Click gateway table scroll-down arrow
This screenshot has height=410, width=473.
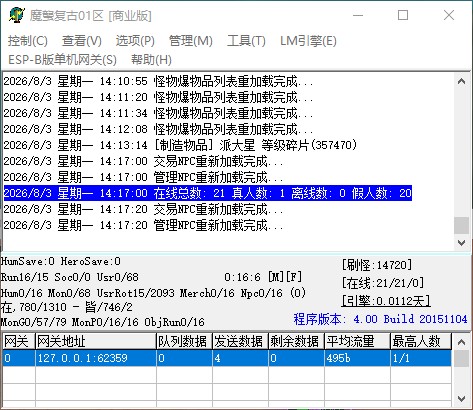[x=462, y=398]
